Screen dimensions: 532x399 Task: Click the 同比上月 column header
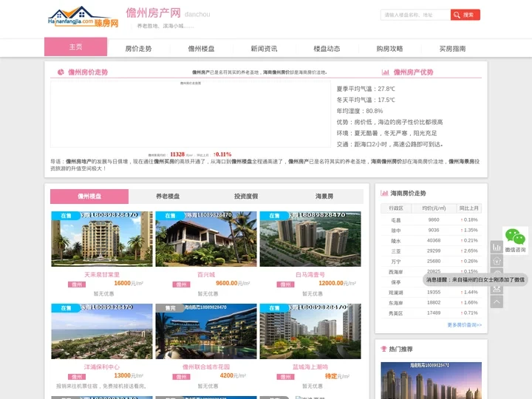click(x=469, y=208)
